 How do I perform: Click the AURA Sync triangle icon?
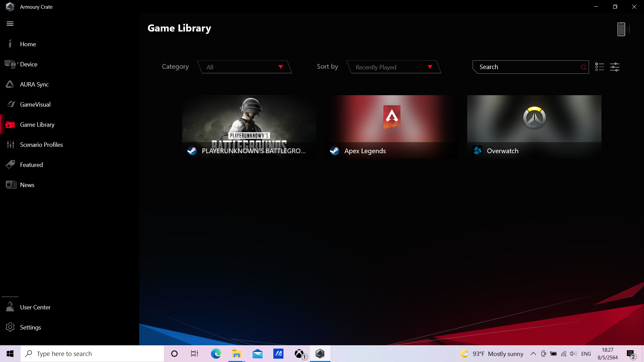pos(10,84)
